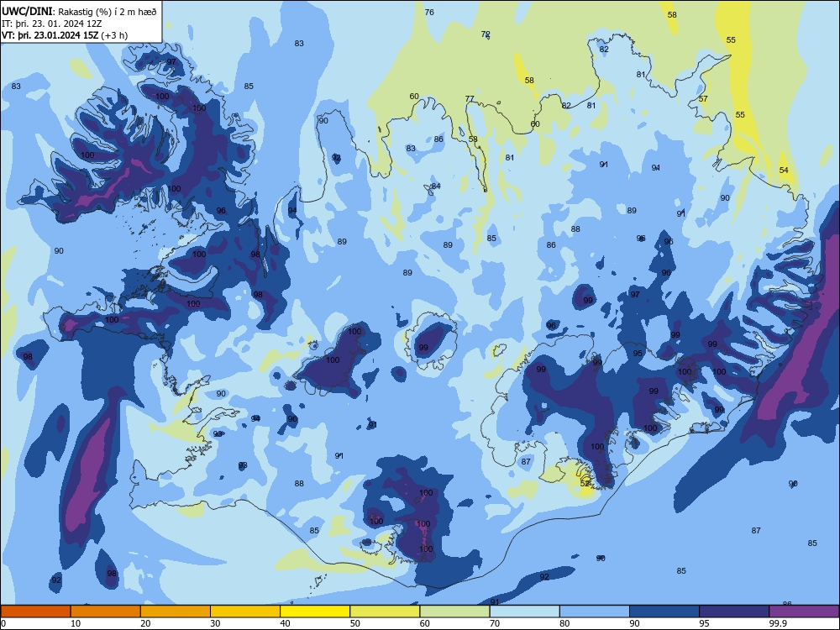Pick the pale green 60–70 legend swatch

point(454,612)
